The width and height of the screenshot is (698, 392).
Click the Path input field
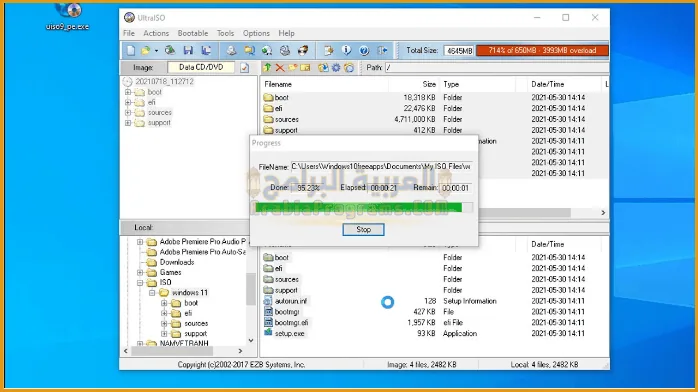[x=496, y=68]
